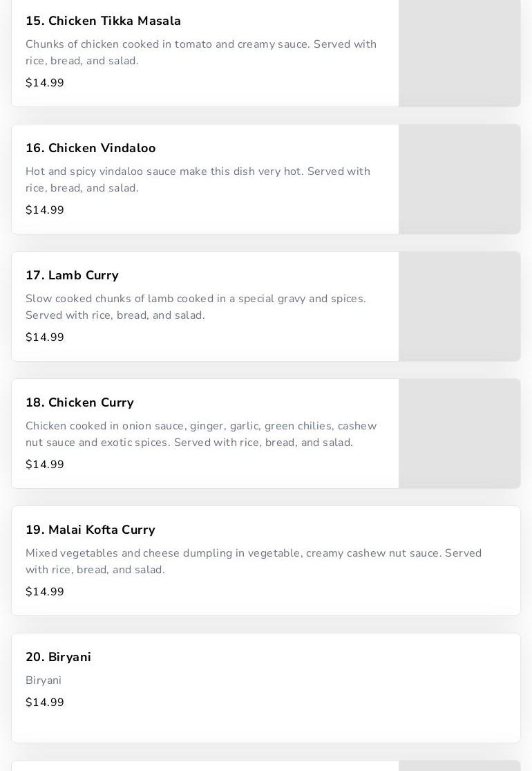Click the Lamb Curry description text
The height and width of the screenshot is (771, 532).
coord(196,307)
